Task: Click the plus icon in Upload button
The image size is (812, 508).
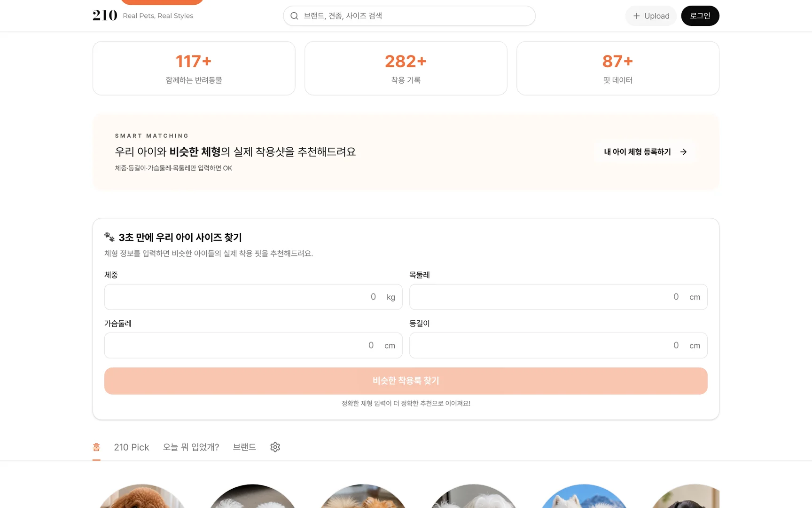Action: coord(636,16)
